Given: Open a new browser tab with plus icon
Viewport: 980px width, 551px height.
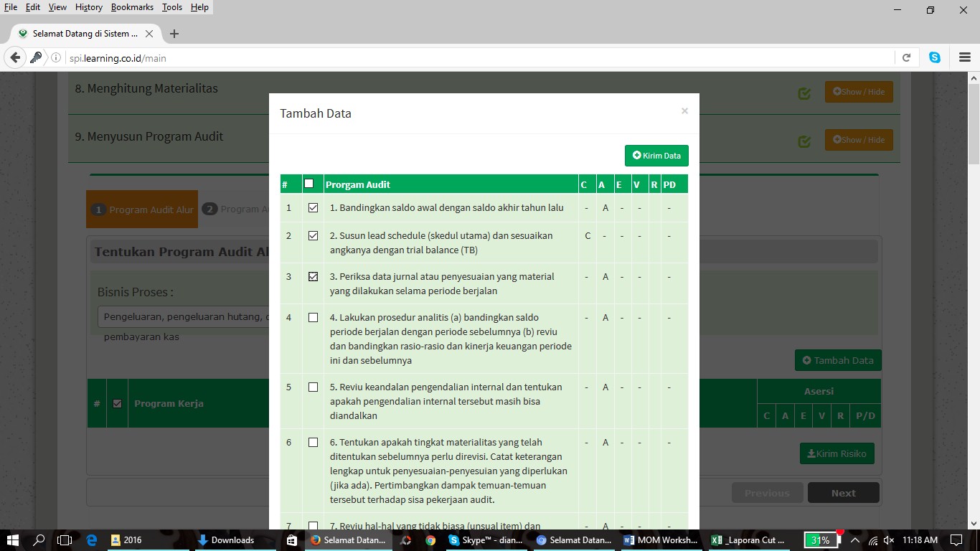Looking at the screenshot, I should coord(174,34).
